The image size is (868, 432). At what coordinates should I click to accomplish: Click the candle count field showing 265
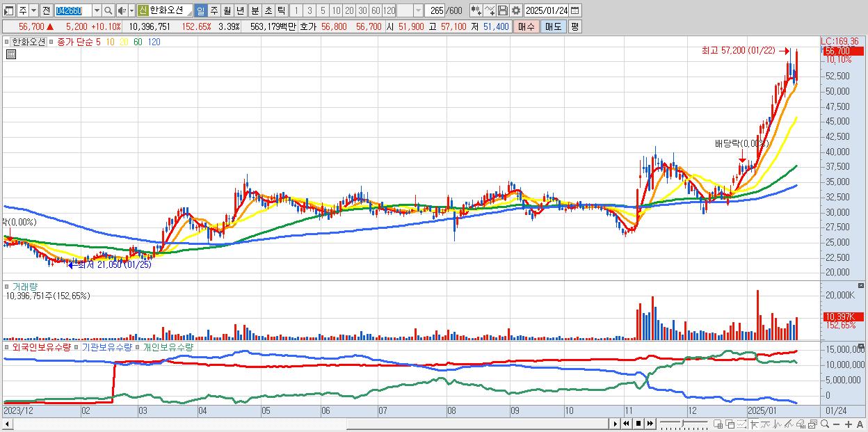tap(436, 10)
